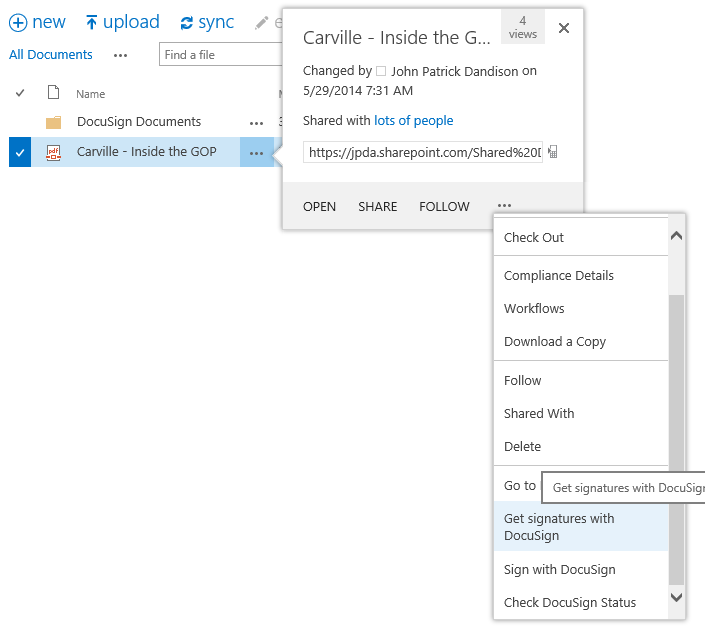This screenshot has height=633, width=705.
Task: Select Download a Copy
Action: coord(581,342)
